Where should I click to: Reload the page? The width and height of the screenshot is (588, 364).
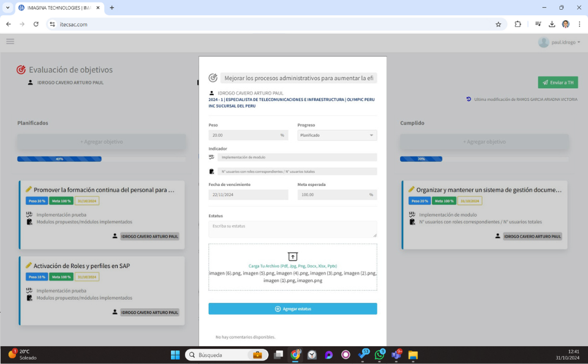click(36, 24)
